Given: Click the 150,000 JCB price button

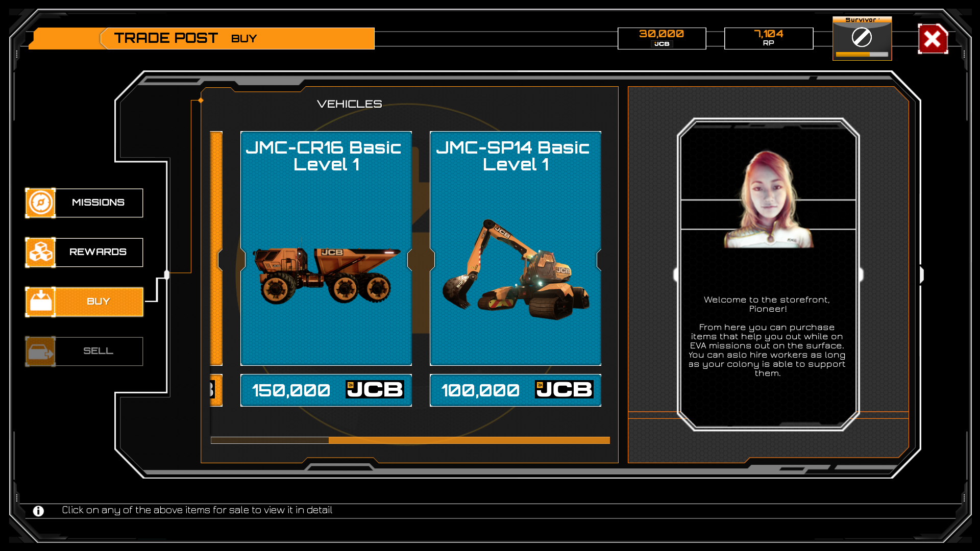Looking at the screenshot, I should (x=326, y=390).
